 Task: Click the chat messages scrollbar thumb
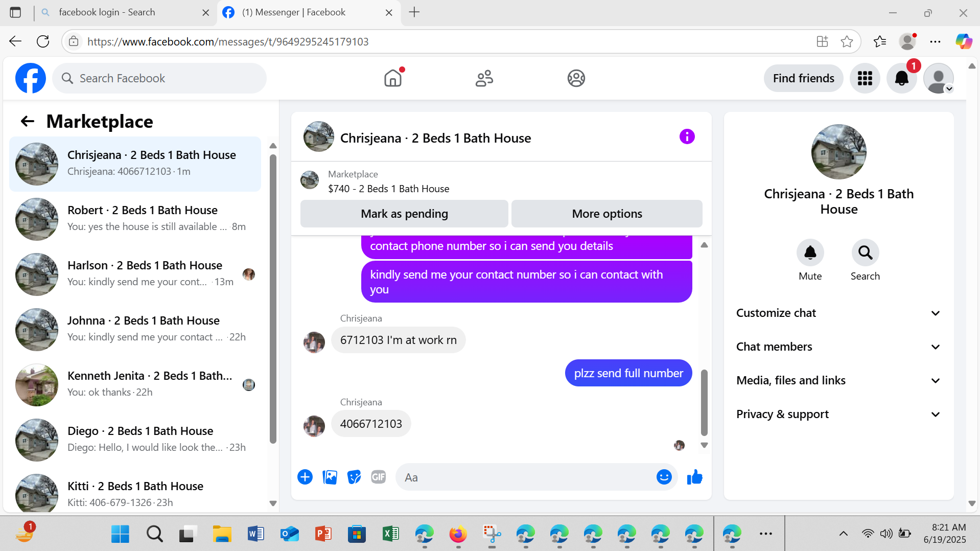pos(704,402)
